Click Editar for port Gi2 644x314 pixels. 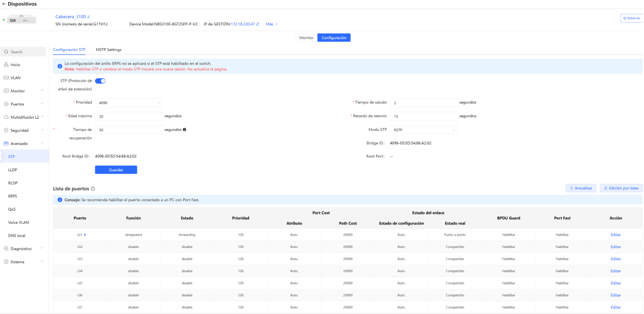(x=615, y=247)
